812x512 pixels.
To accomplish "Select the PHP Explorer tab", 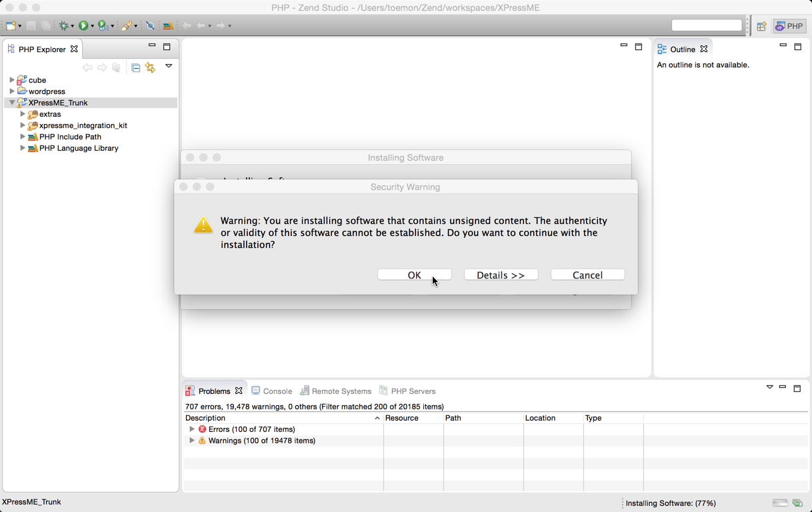I will click(x=41, y=49).
